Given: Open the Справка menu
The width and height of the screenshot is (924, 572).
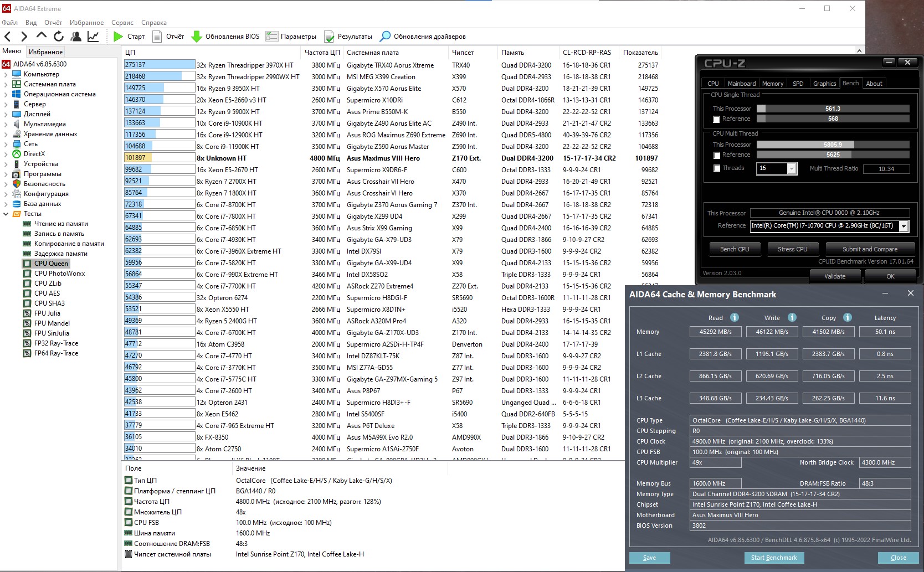Looking at the screenshot, I should 154,23.
